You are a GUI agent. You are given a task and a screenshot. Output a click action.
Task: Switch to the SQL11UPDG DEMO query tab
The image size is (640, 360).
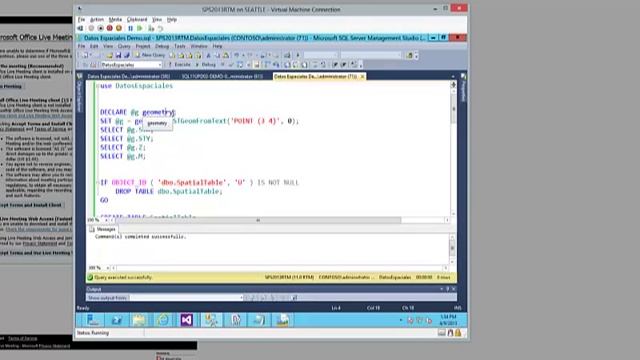click(222, 76)
